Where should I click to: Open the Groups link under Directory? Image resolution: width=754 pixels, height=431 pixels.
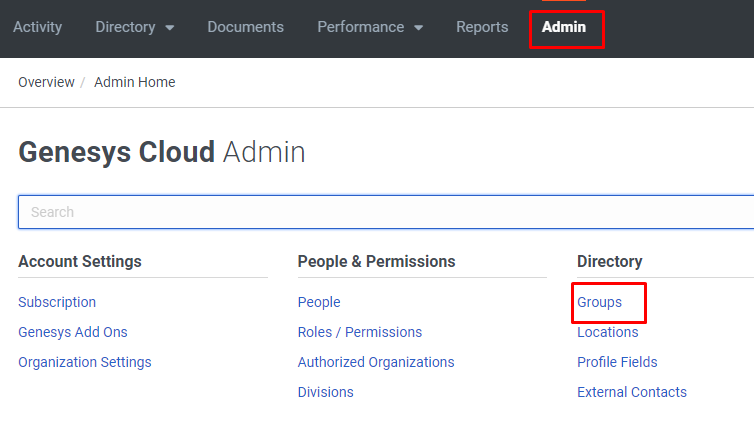click(599, 302)
